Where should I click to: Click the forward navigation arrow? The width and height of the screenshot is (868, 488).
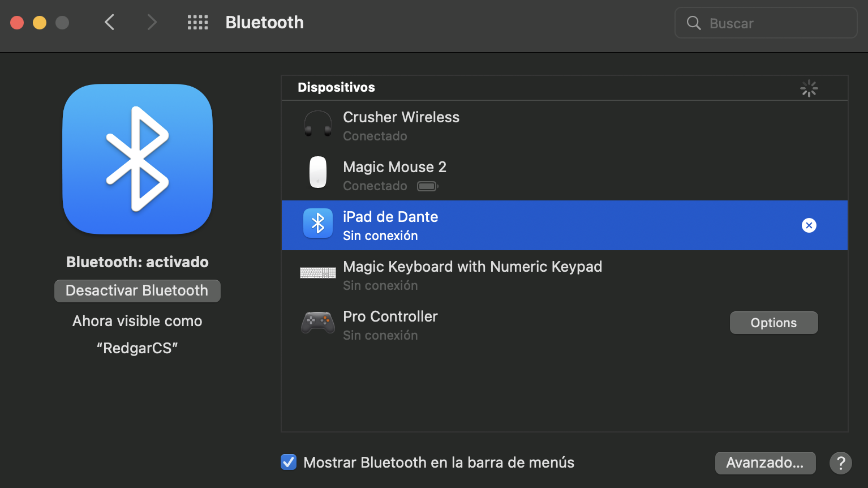click(x=152, y=23)
